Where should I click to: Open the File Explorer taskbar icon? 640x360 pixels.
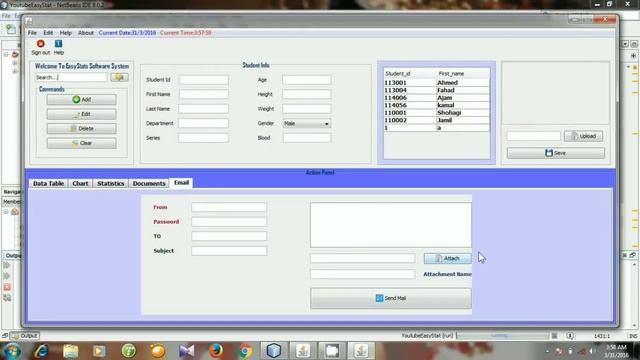click(x=71, y=351)
